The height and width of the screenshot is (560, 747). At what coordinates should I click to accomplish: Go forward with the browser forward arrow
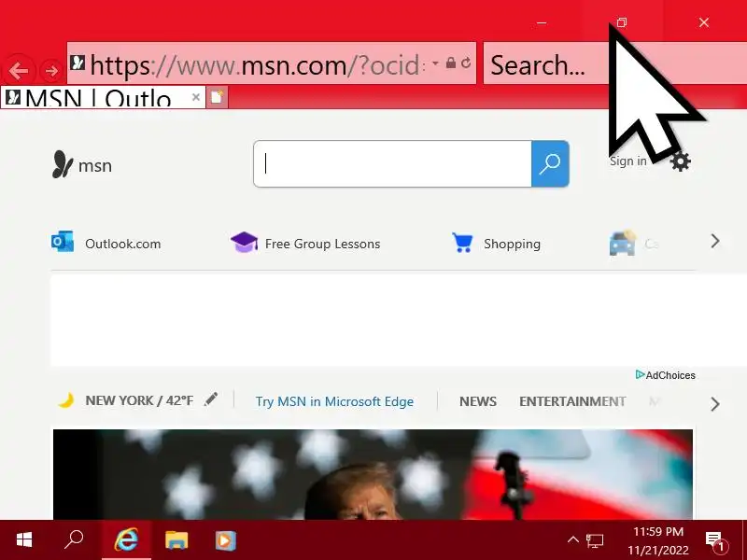[x=51, y=71]
